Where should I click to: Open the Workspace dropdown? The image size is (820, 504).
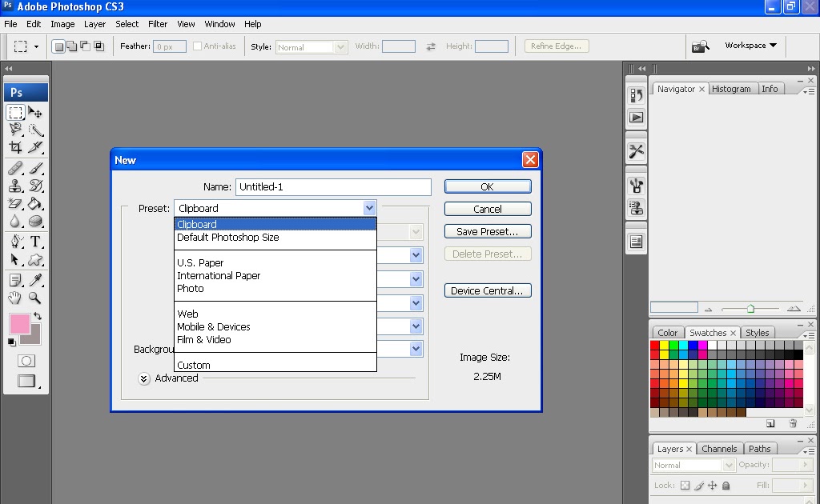750,46
